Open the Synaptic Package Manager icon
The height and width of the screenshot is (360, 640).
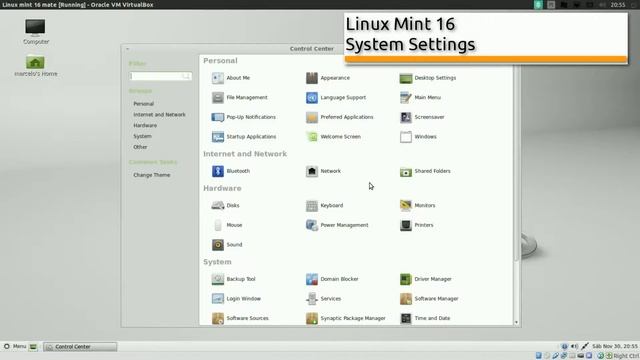312,318
